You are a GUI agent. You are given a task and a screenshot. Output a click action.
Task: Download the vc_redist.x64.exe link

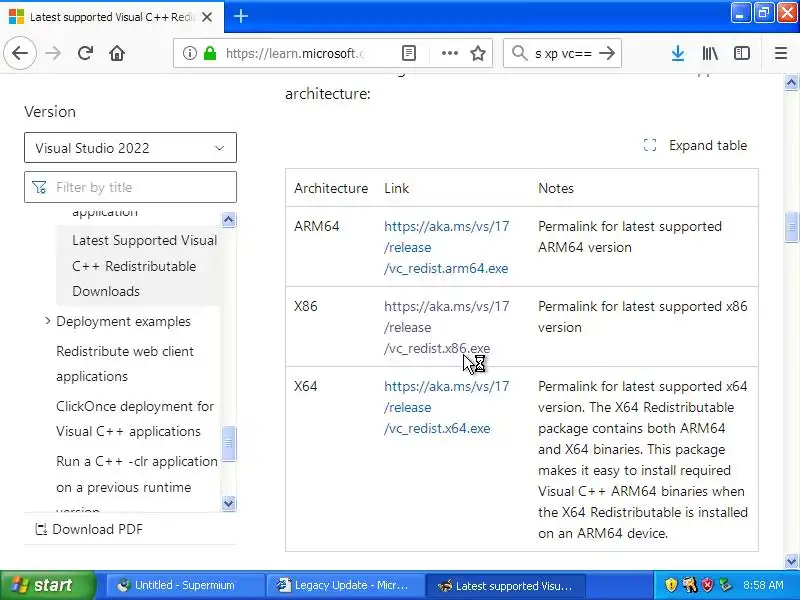(446, 407)
